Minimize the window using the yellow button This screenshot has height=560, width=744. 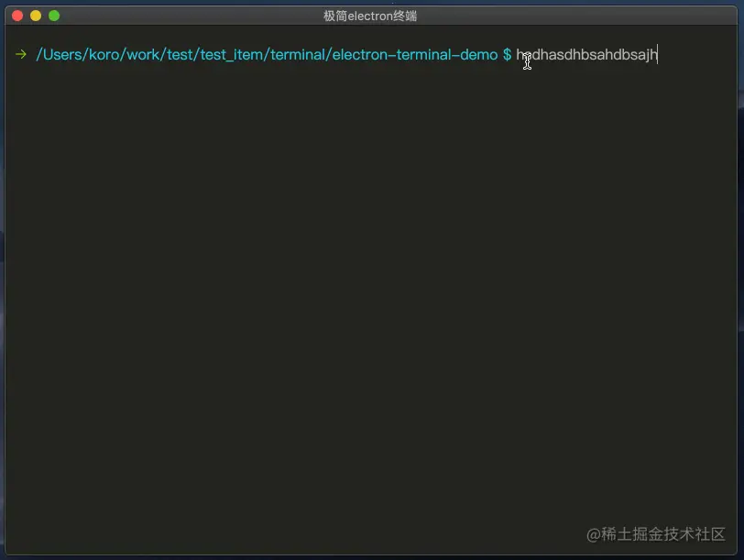click(36, 16)
